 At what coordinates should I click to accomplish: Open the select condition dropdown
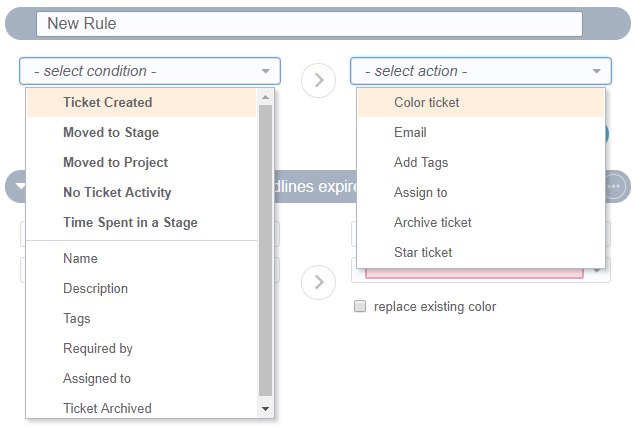[x=150, y=71]
